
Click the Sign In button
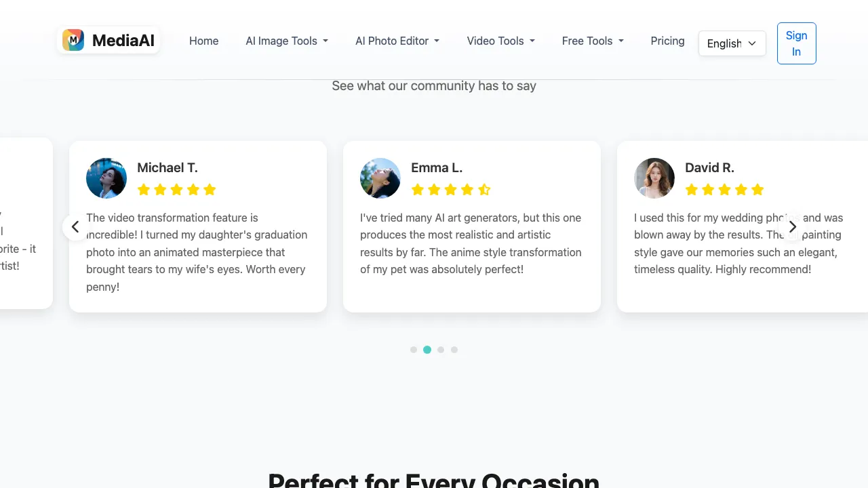[796, 43]
